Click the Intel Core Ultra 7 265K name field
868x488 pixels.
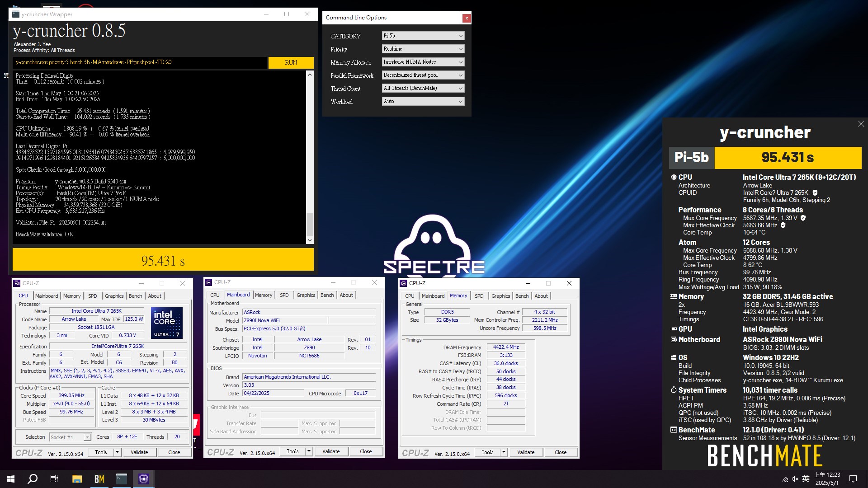pyautogui.click(x=96, y=311)
